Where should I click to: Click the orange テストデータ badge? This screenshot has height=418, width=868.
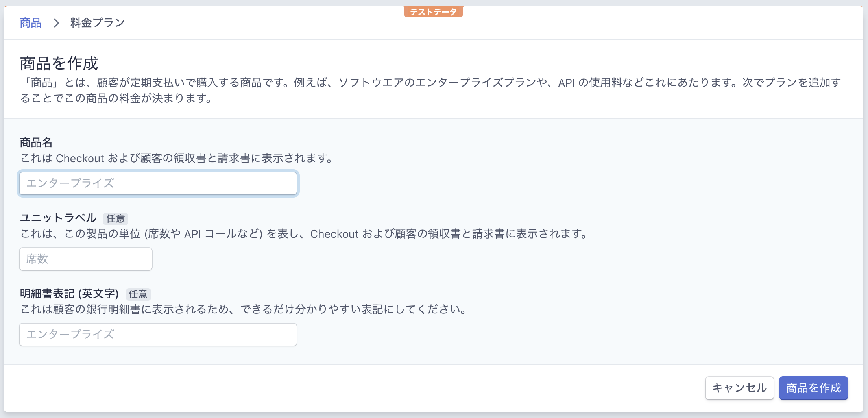point(433,11)
